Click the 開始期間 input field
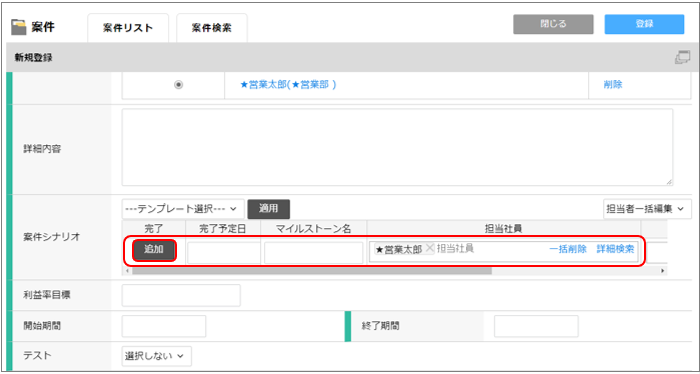 [164, 326]
